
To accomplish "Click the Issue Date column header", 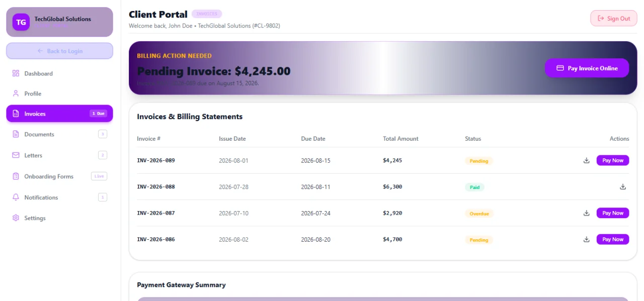I will 232,139.
